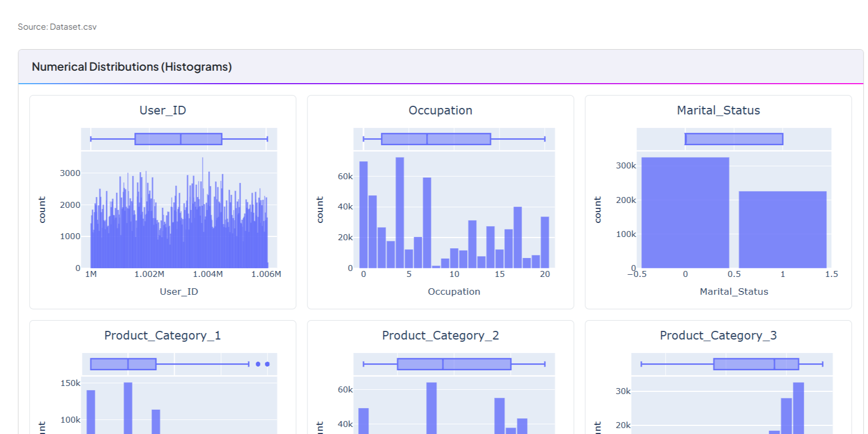
Task: Click the Product_Category_2 box plot box
Action: click(454, 364)
